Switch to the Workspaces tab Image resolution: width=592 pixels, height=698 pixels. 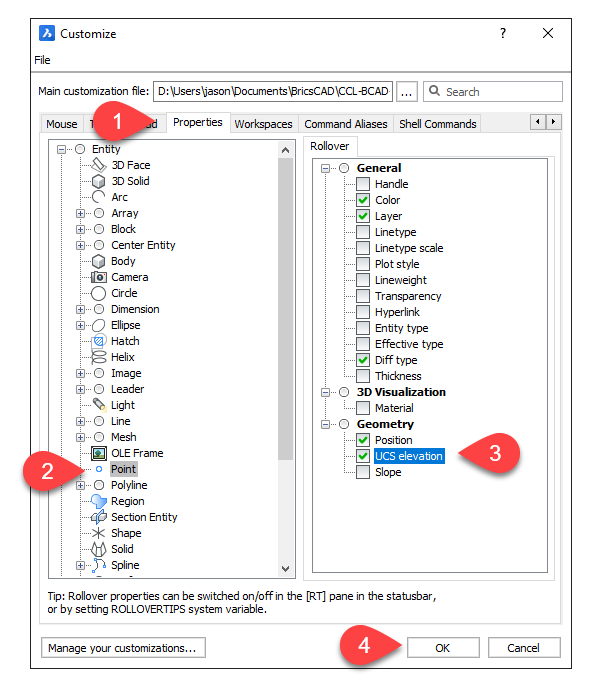[264, 124]
